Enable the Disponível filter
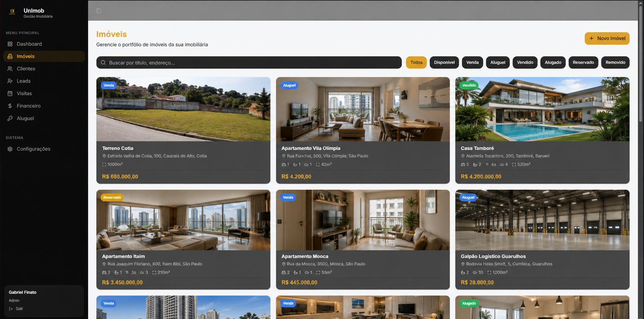 pos(444,62)
